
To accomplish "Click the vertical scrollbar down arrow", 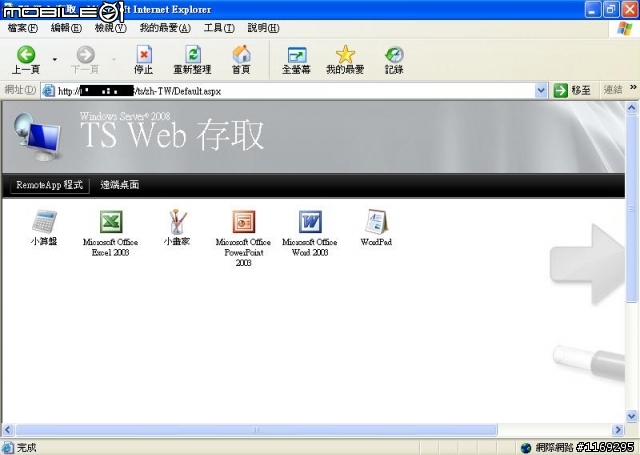I will pyautogui.click(x=631, y=417).
